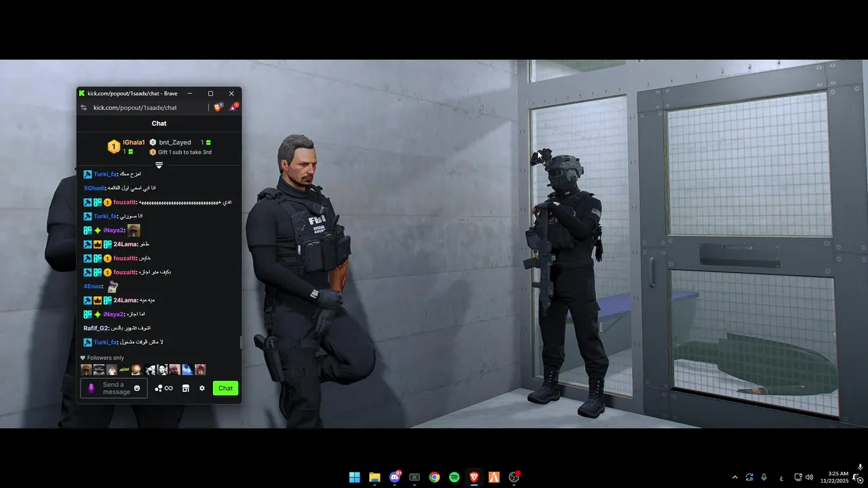Image resolution: width=868 pixels, height=488 pixels.
Task: Open 4Enas username in chat
Action: pyautogui.click(x=92, y=287)
